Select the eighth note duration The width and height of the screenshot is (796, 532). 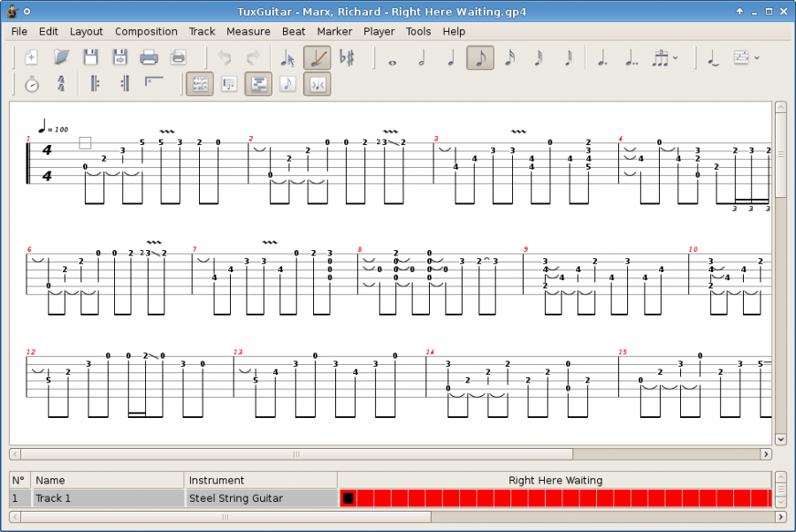click(479, 57)
